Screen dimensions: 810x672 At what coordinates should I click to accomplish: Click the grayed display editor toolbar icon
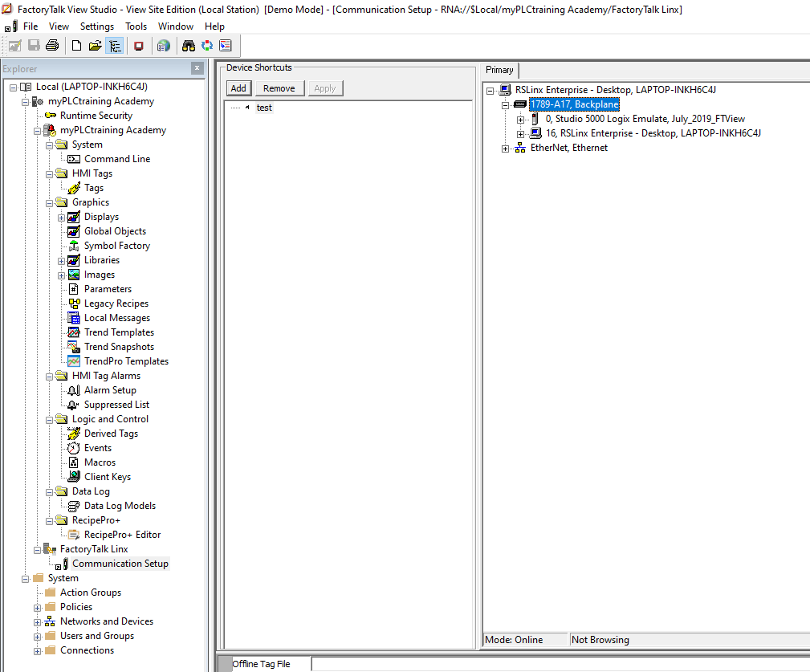15,46
